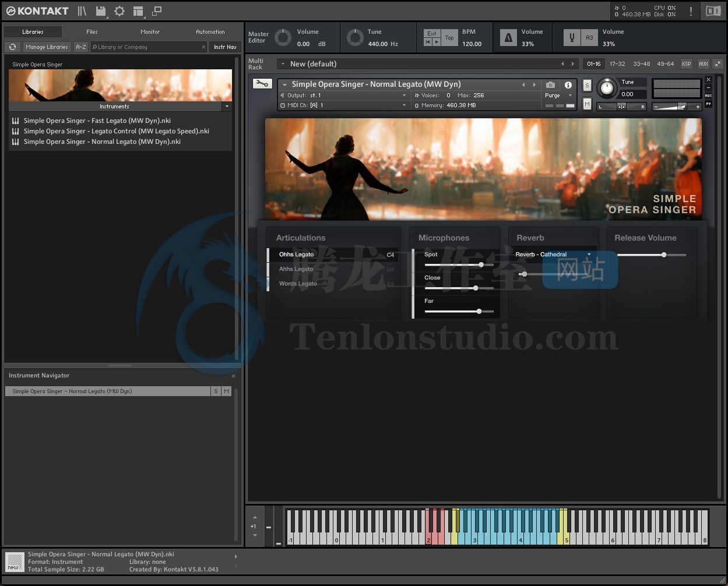
Task: Select next instrument preset arrow
Action: pyautogui.click(x=534, y=85)
